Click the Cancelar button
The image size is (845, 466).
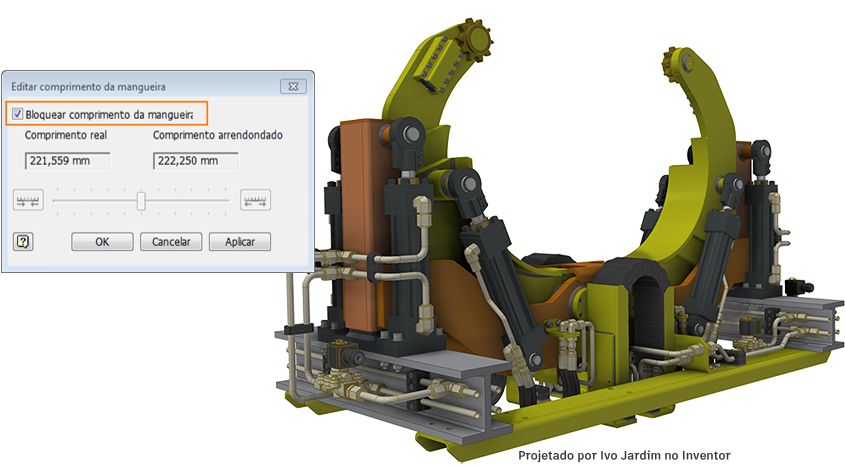click(171, 242)
